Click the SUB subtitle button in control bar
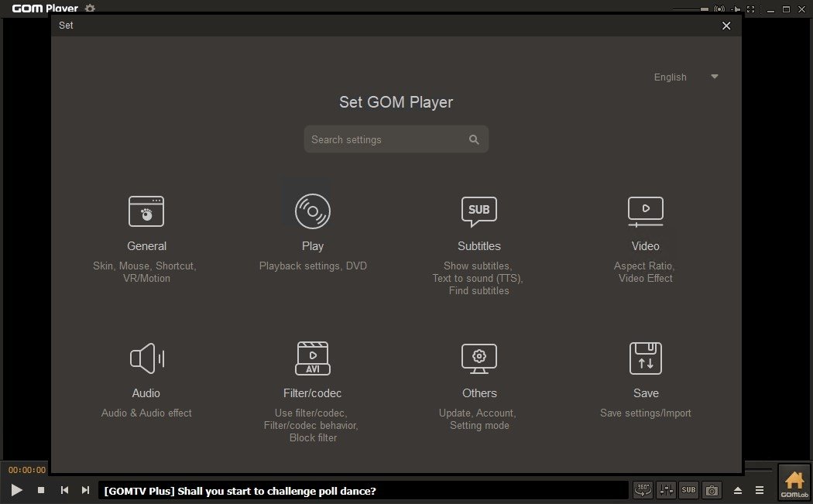Screen dimensions: 813x504 click(x=688, y=490)
